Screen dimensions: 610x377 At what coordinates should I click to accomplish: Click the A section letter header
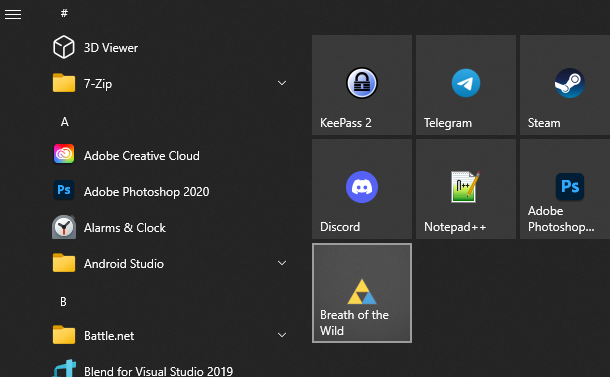[x=65, y=122]
